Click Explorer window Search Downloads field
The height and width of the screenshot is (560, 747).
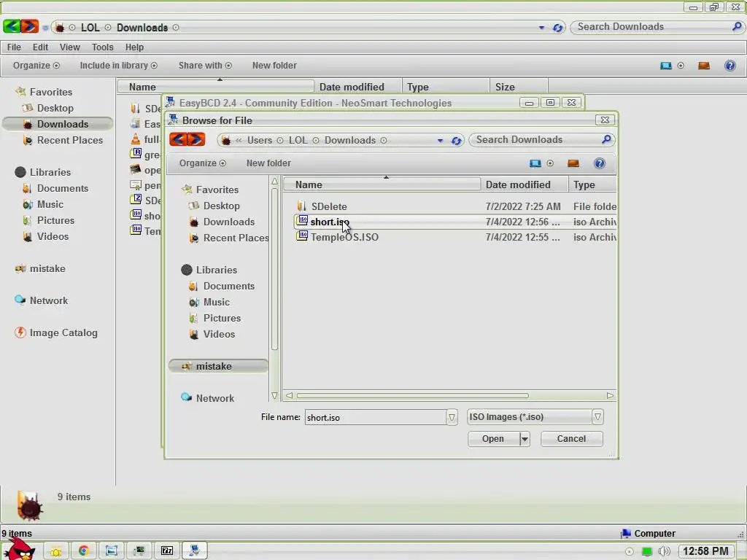[653, 27]
